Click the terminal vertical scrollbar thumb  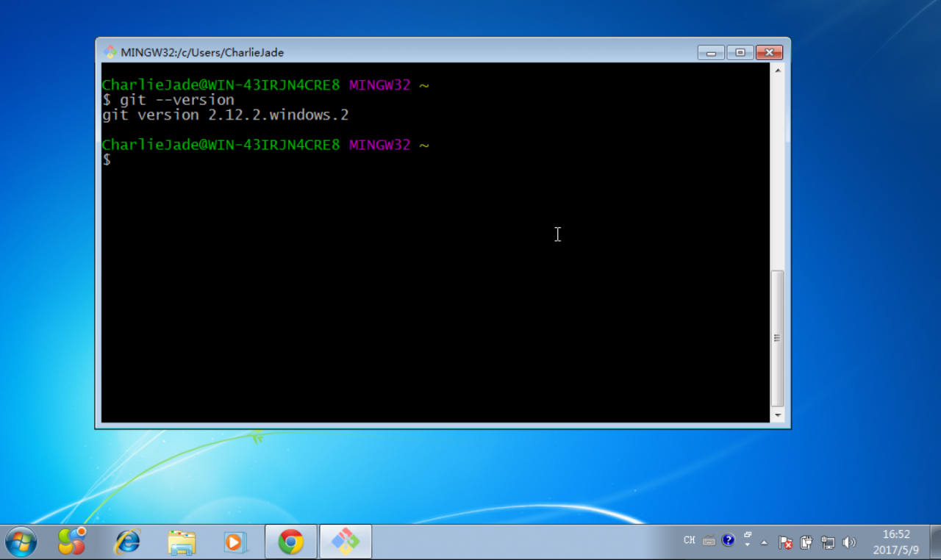coord(778,338)
